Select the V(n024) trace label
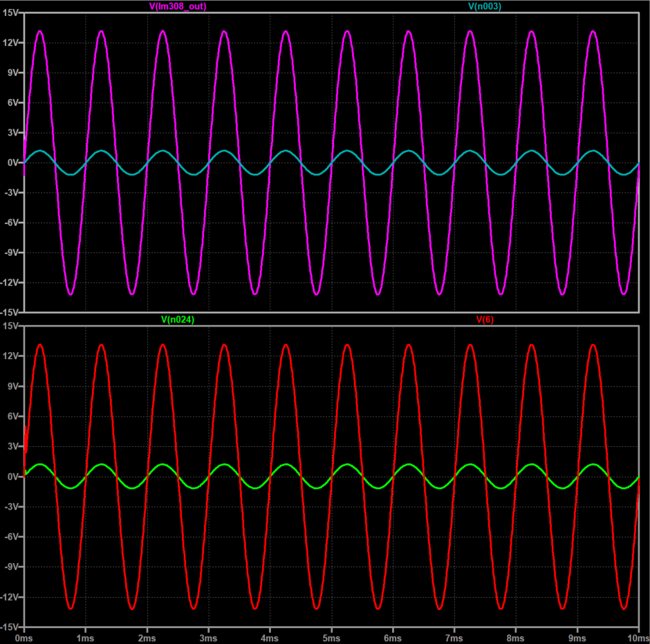The image size is (650, 644). click(x=178, y=320)
